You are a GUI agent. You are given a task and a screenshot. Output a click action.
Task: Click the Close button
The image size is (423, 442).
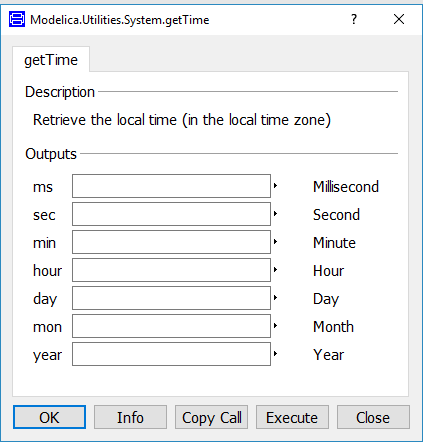tap(373, 417)
